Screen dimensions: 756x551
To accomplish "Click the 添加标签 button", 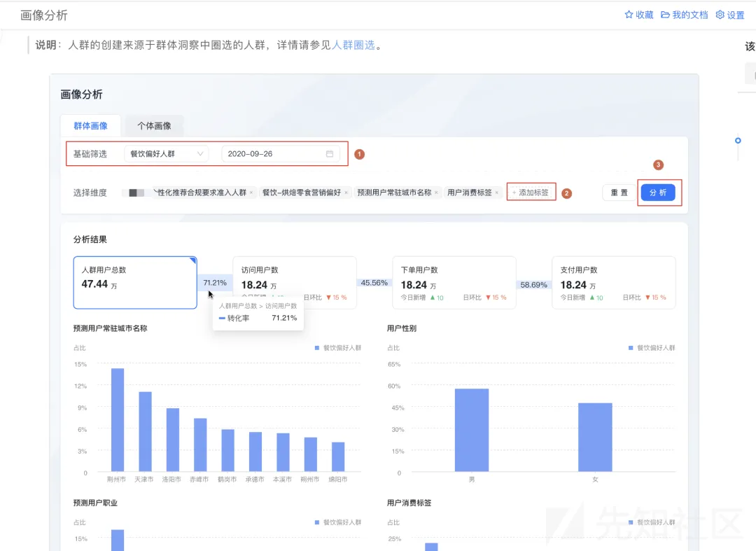I will (x=531, y=193).
